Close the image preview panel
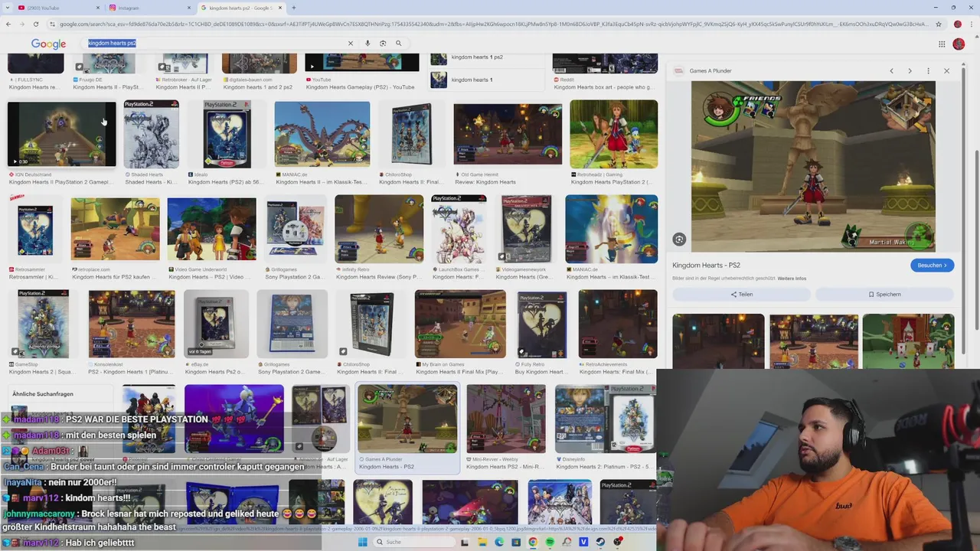This screenshot has height=551, width=980. point(946,70)
